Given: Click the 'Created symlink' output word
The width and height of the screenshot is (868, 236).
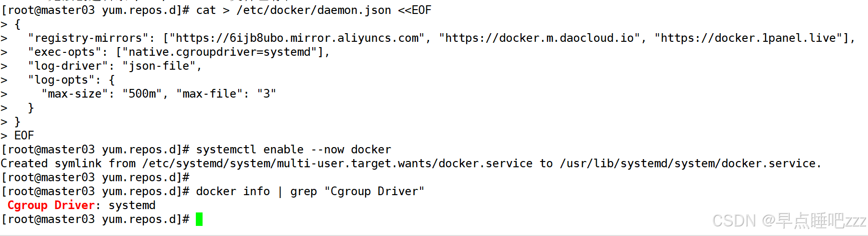Looking at the screenshot, I should tap(51, 163).
